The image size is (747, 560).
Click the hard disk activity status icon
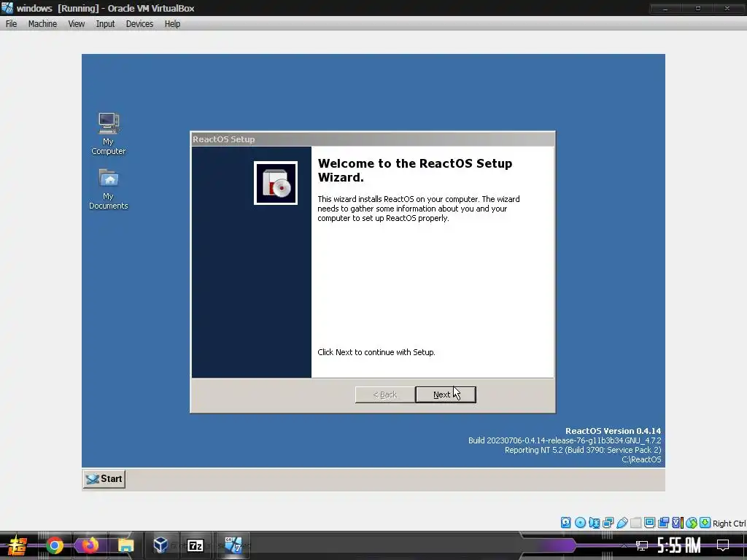(x=565, y=522)
